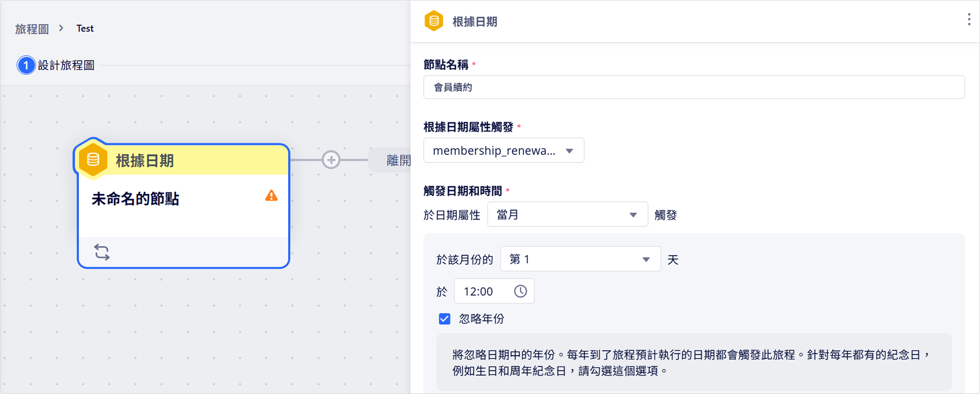Viewport: 980px width, 394px height.
Task: Open the three-dot more options menu
Action: click(969, 19)
